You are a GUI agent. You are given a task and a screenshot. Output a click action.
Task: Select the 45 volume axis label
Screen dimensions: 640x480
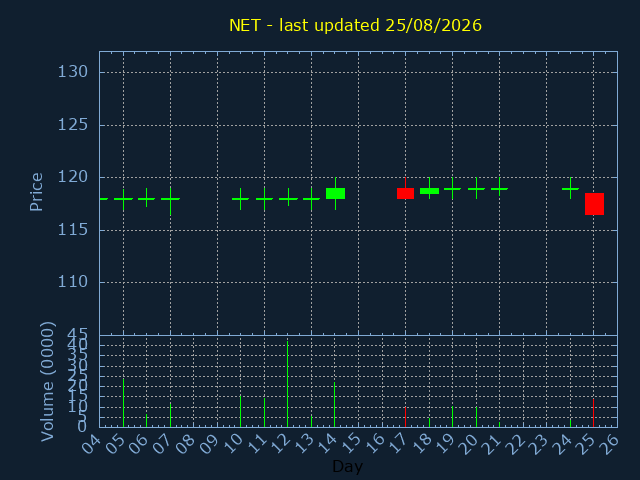(78, 336)
